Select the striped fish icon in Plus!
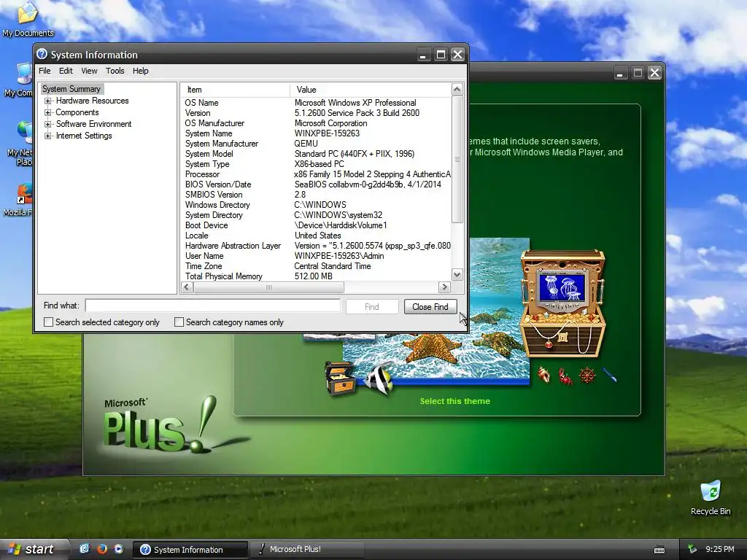 point(379,378)
